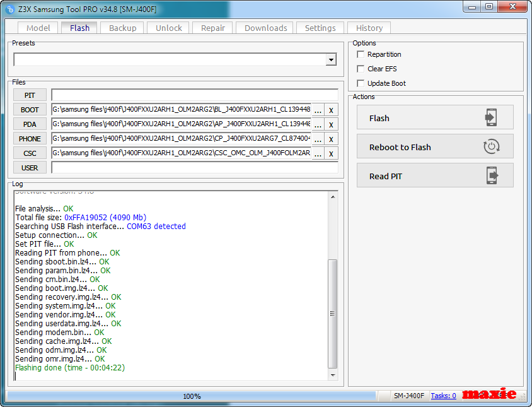Click the USER file button
Image resolution: width=532 pixels, height=407 pixels.
[30, 168]
